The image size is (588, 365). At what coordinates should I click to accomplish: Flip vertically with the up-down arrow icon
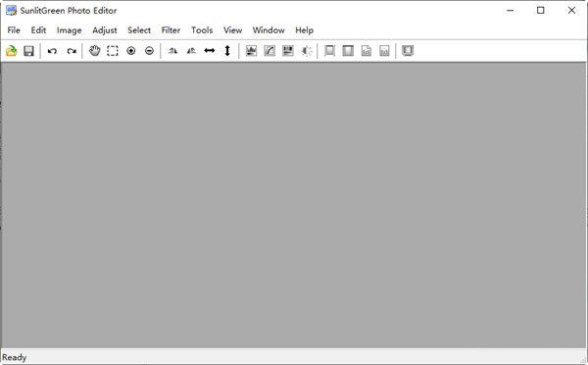[227, 51]
